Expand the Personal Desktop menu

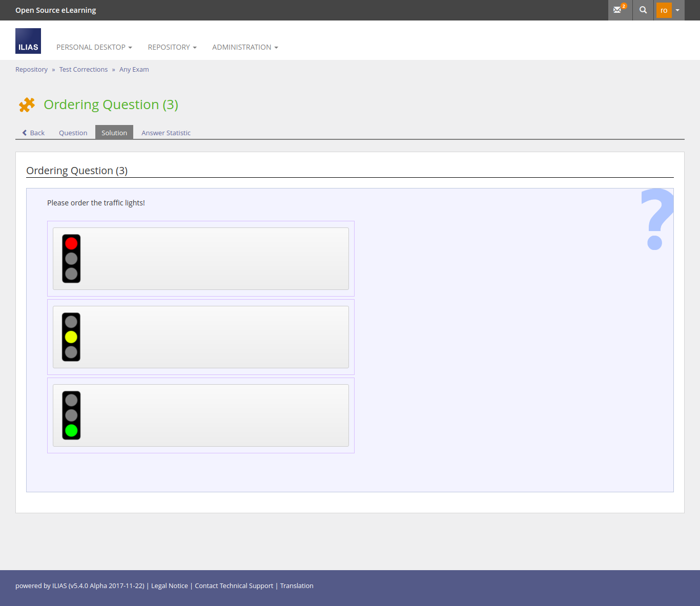pyautogui.click(x=94, y=47)
